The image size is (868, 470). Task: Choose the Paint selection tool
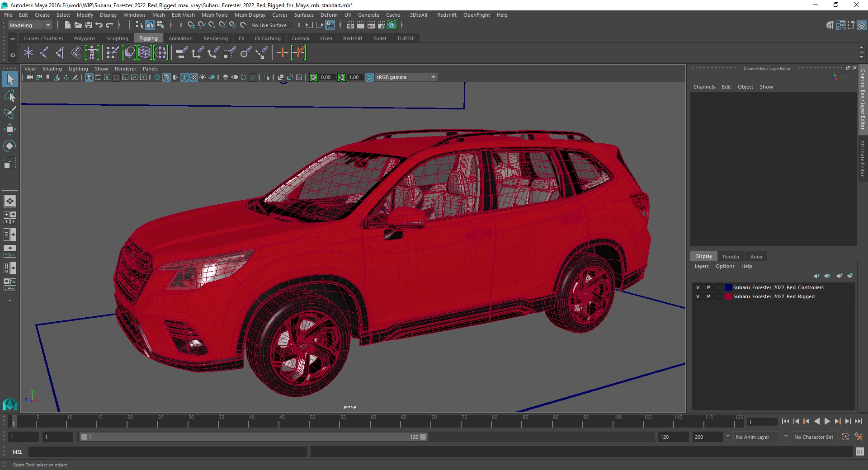(10, 113)
